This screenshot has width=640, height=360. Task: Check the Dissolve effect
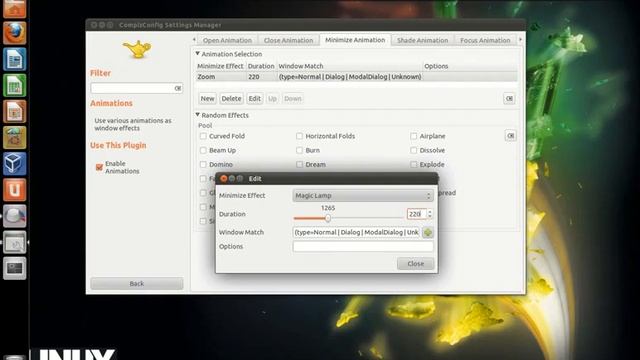[x=413, y=150]
